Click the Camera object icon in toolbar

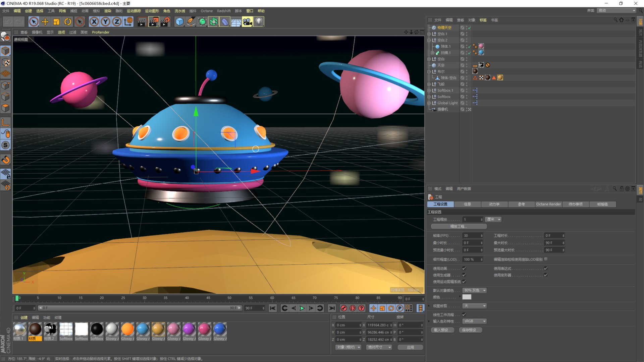coord(247,22)
